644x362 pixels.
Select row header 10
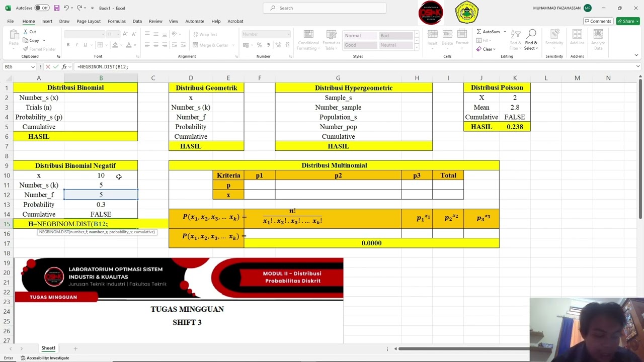pyautogui.click(x=7, y=175)
